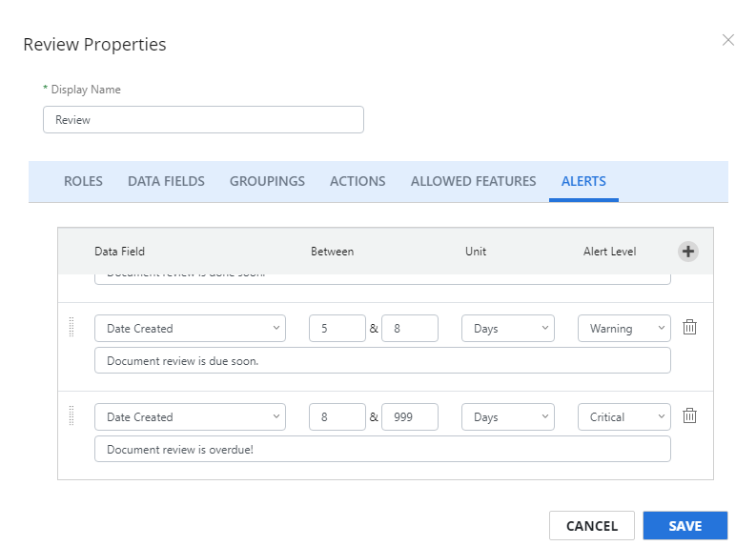Grab the drag handle of Critical alert row
The height and width of the screenshot is (546, 756).
click(x=72, y=415)
